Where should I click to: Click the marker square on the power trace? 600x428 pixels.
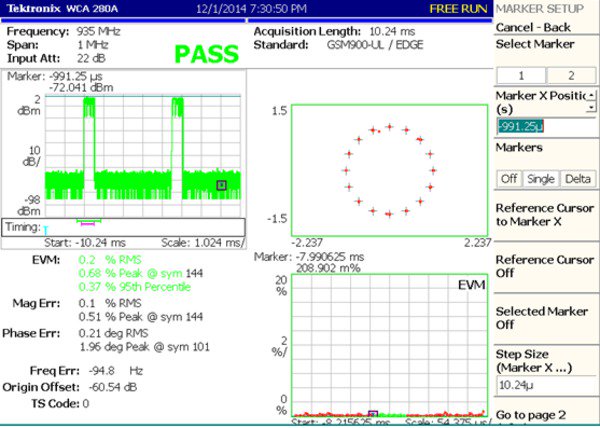(221, 184)
